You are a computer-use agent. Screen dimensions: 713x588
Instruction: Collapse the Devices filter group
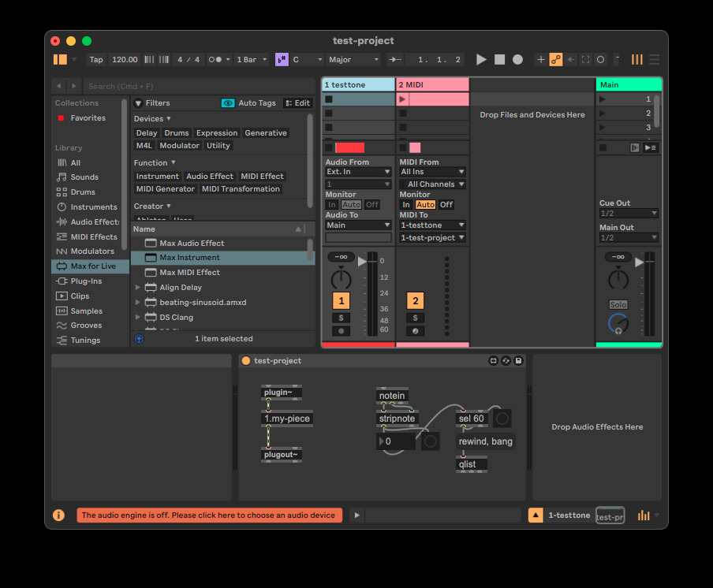click(x=169, y=118)
